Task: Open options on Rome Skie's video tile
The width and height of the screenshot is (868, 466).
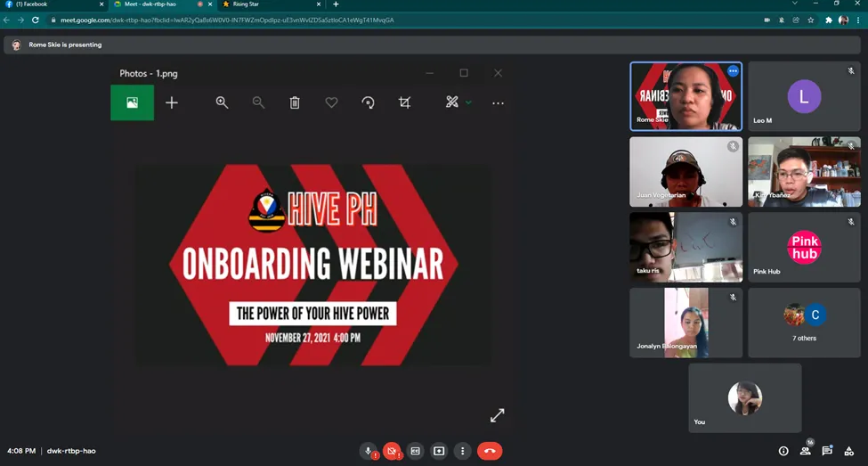Action: (x=733, y=71)
